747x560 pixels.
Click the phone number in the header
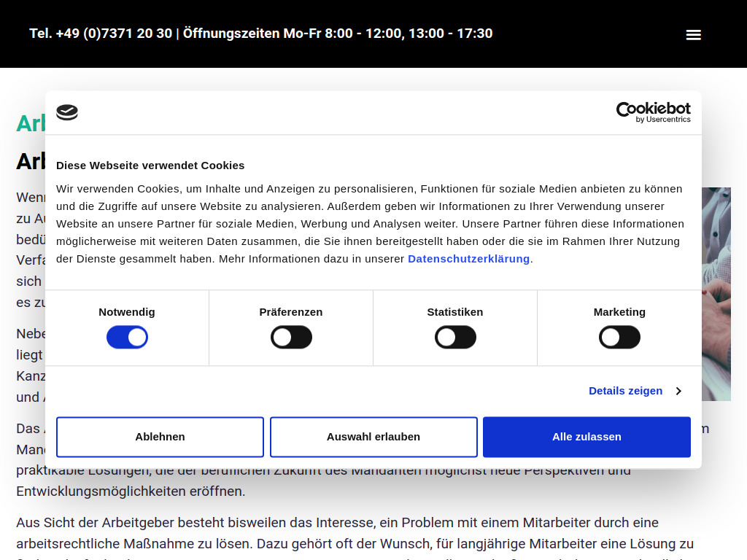tap(100, 34)
